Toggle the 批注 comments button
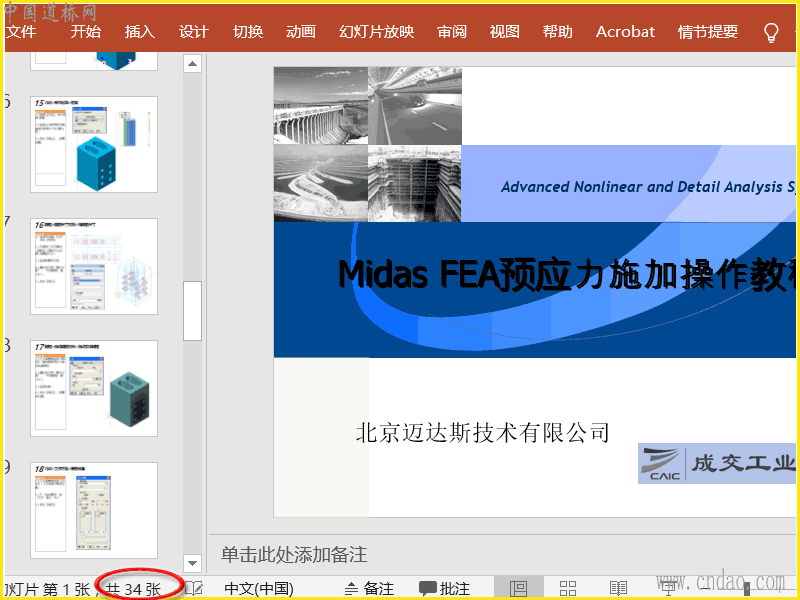Image resolution: width=800 pixels, height=600 pixels. coord(444,589)
